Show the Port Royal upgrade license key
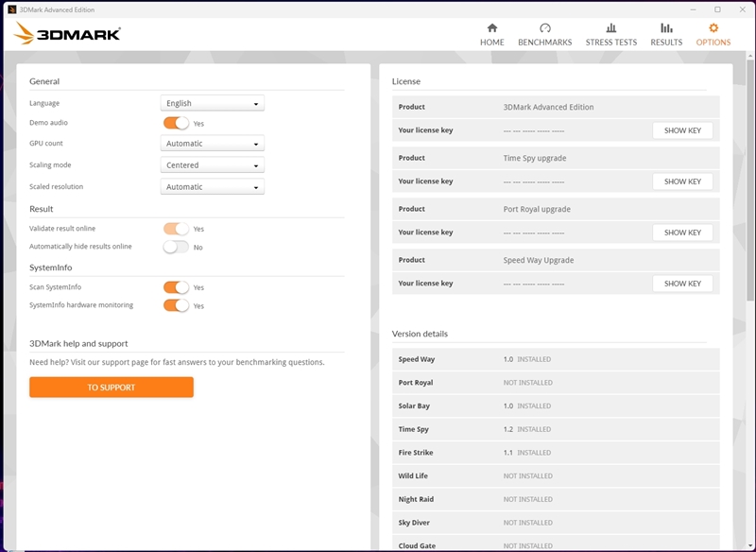The width and height of the screenshot is (756, 552). click(682, 233)
